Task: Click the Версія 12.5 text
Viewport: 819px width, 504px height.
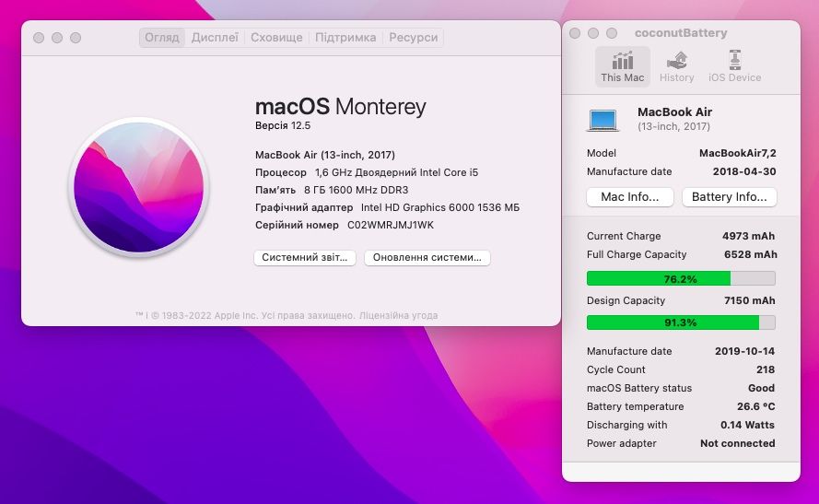Action: pyautogui.click(x=283, y=126)
